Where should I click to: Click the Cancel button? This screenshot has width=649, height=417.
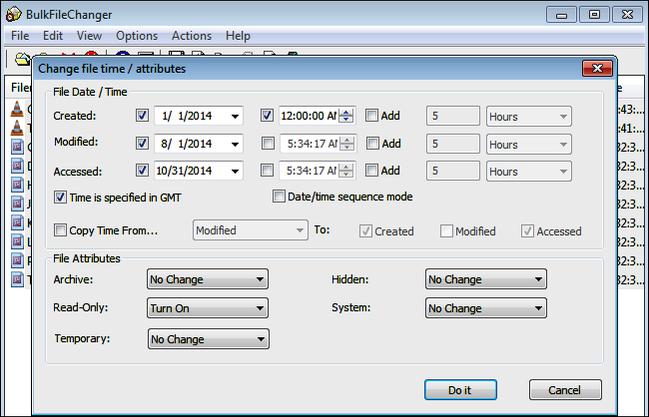[x=565, y=390]
